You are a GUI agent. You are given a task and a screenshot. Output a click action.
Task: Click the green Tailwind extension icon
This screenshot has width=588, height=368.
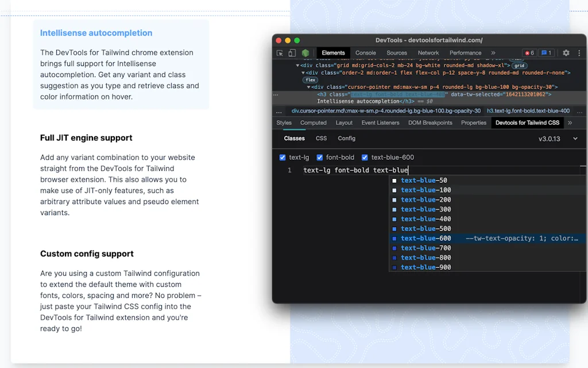[x=305, y=52]
